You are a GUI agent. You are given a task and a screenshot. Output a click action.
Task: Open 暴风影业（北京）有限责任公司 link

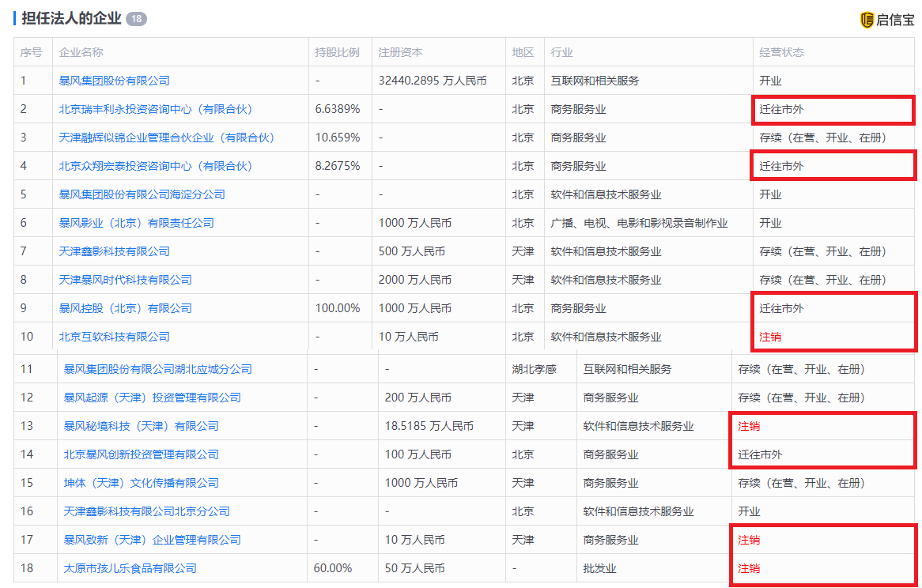coord(137,223)
